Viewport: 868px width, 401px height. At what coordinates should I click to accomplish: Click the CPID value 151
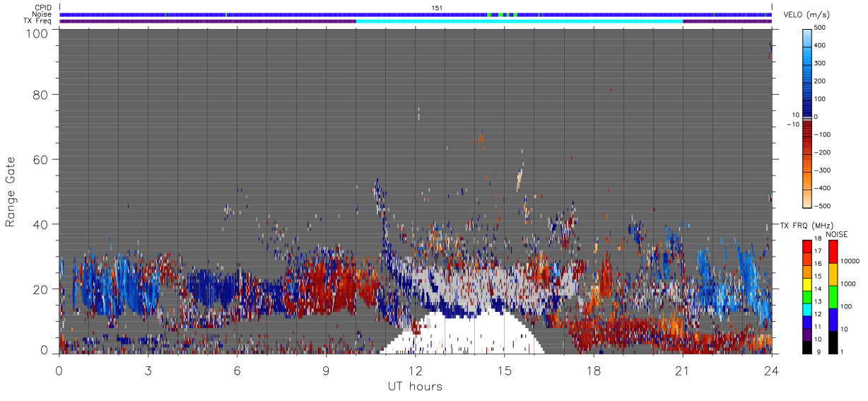coord(437,8)
